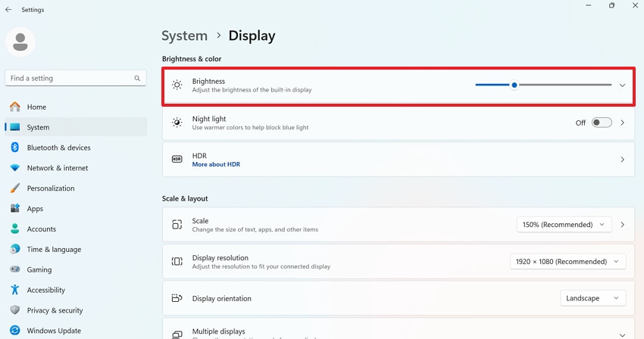Click the Display orientation icon
This screenshot has width=644, height=339.
pos(177,298)
